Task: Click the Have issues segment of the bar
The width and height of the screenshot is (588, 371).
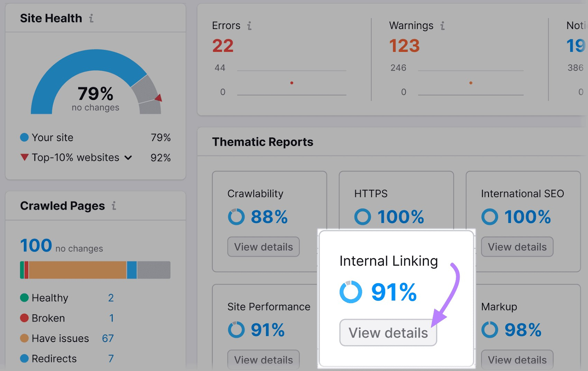Action: point(77,270)
